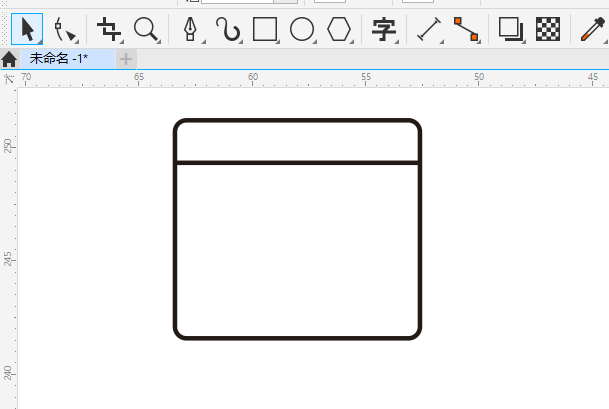
Task: Select the Polygon tool
Action: click(x=339, y=29)
